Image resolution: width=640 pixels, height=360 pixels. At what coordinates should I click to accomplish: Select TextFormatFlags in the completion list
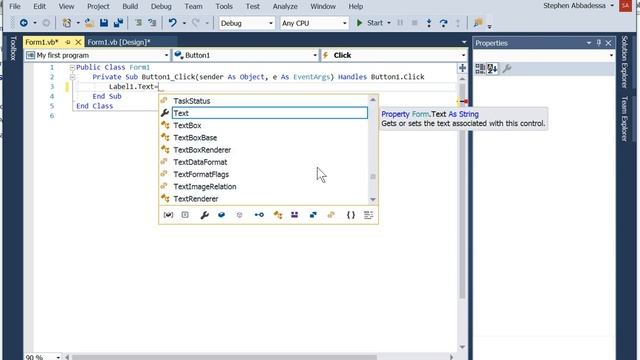tap(201, 174)
